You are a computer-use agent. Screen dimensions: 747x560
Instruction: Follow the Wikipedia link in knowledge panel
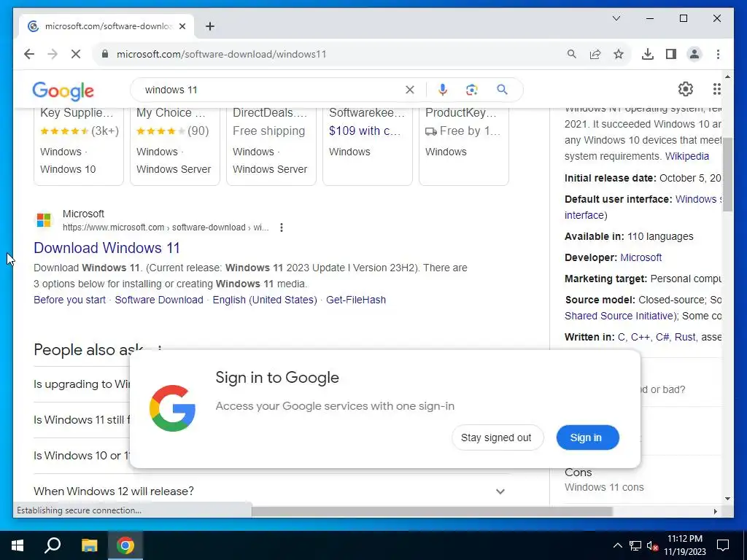point(687,156)
